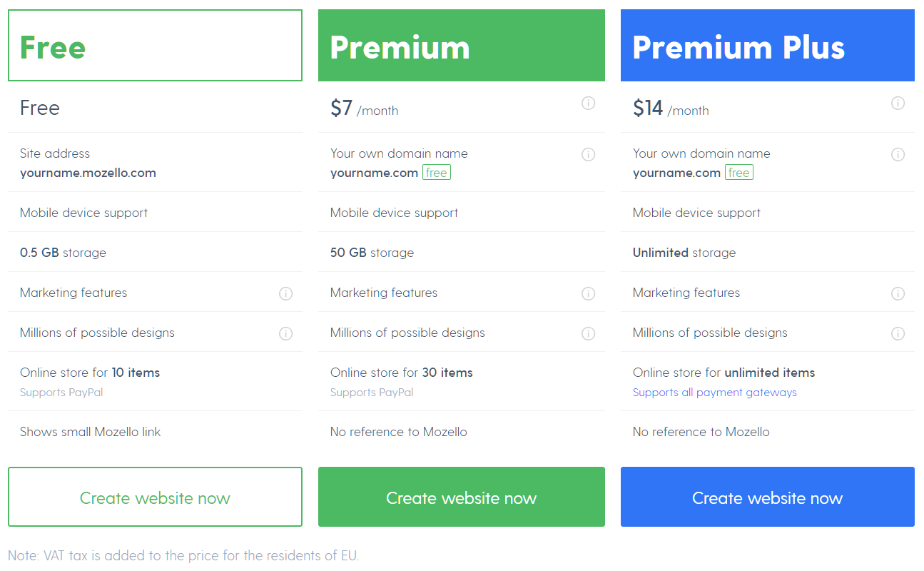Click info icon beside Premium Plus $14 price
The image size is (924, 571).
pyautogui.click(x=898, y=103)
